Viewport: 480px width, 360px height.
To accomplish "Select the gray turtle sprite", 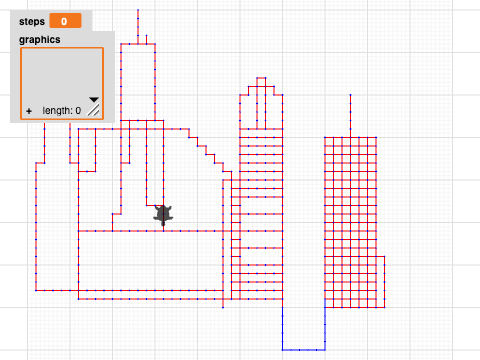I will pyautogui.click(x=163, y=215).
